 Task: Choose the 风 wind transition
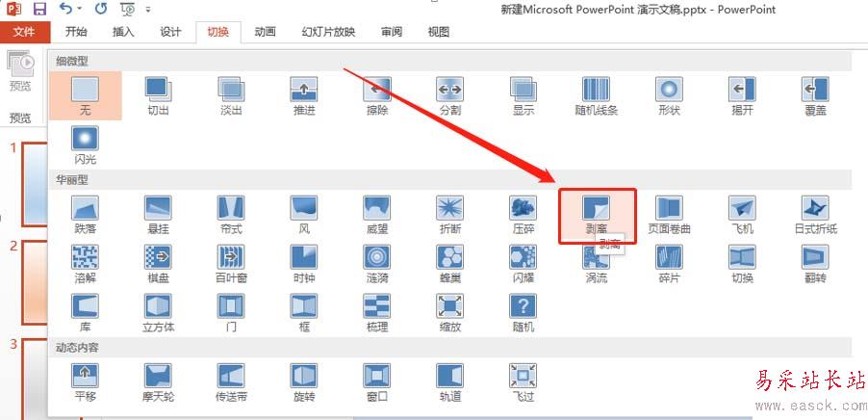tap(304, 214)
